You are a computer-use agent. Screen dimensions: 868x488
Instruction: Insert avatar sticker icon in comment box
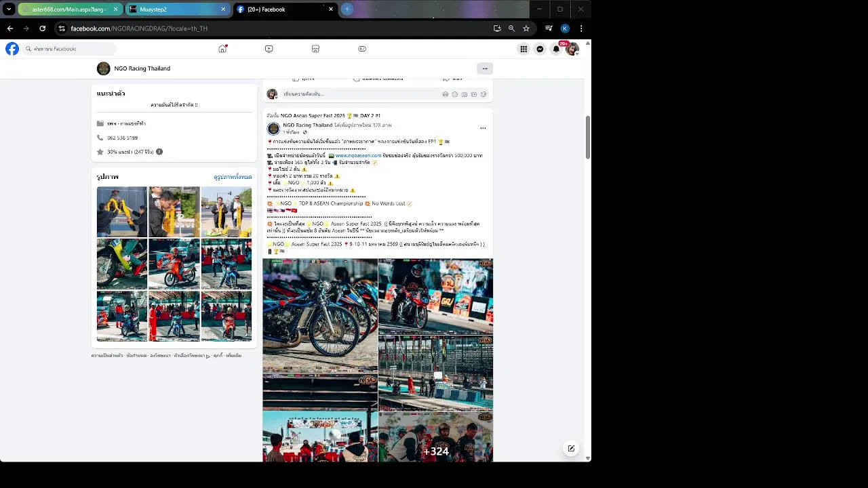point(446,94)
